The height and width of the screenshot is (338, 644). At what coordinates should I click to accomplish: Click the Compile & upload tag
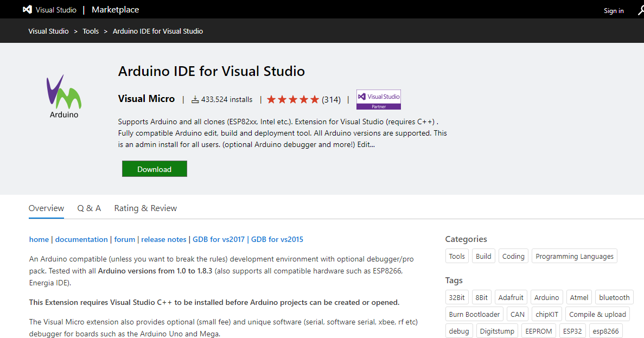(597, 314)
